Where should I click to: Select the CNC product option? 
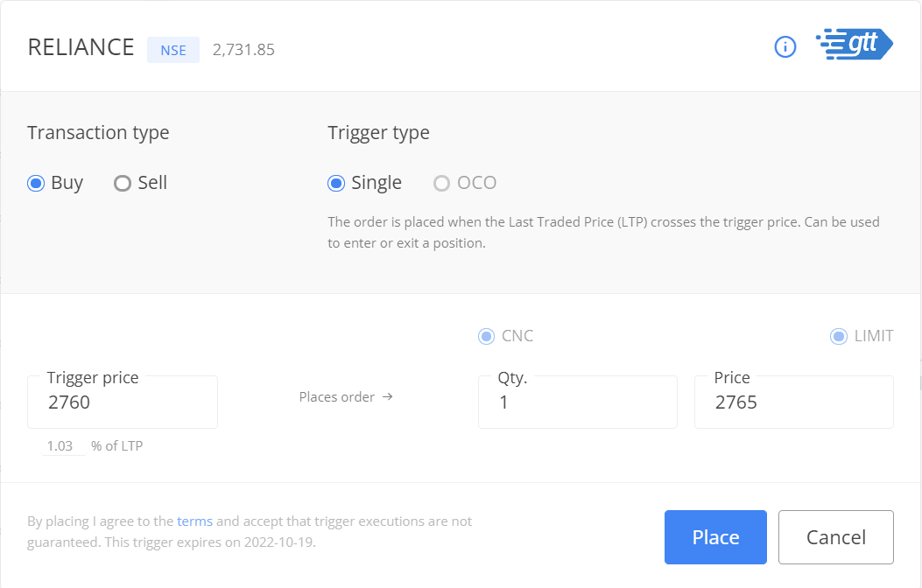486,336
